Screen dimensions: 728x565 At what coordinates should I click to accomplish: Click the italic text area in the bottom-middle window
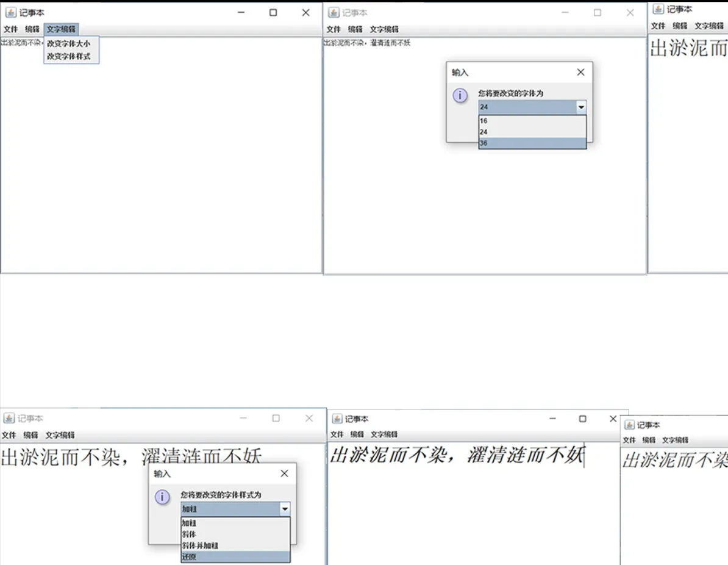474,503
